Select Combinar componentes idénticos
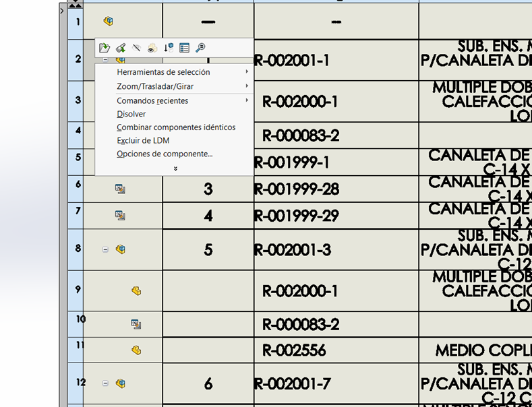The height and width of the screenshot is (407, 532). (x=176, y=127)
